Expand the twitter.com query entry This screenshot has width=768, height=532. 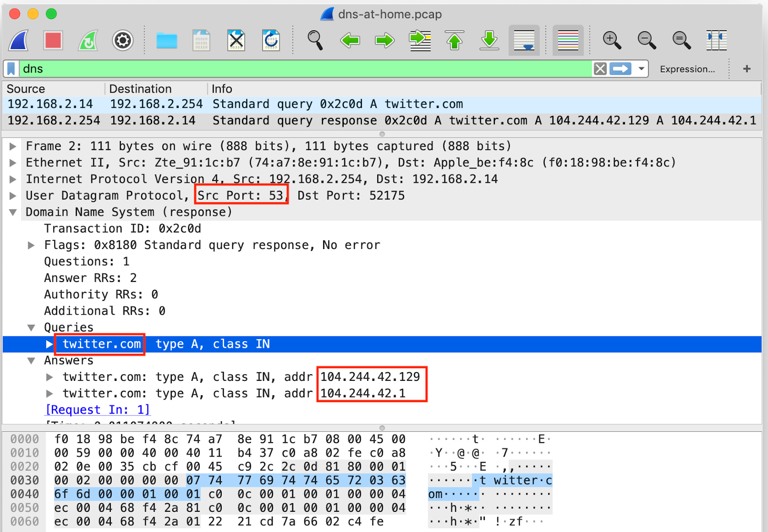coord(49,344)
